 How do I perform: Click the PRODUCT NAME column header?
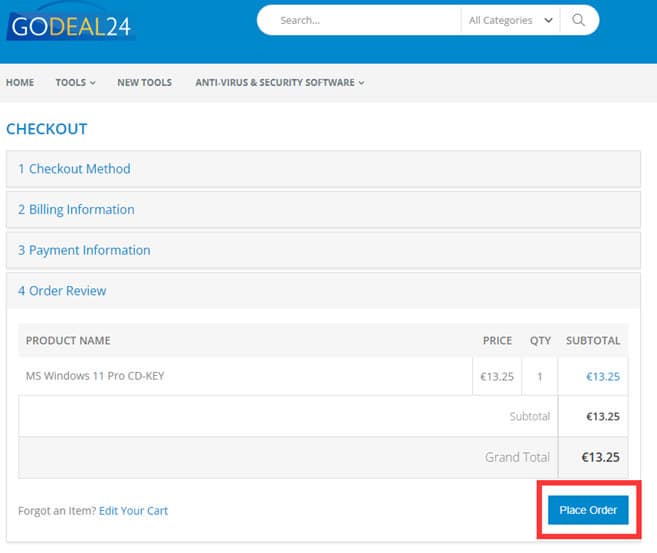[68, 341]
